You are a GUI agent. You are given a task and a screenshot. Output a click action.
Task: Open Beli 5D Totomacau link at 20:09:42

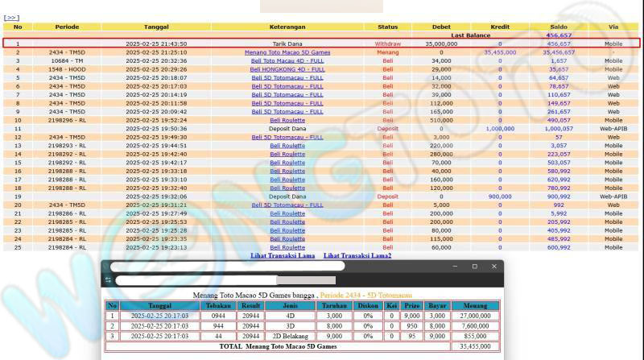pos(287,112)
